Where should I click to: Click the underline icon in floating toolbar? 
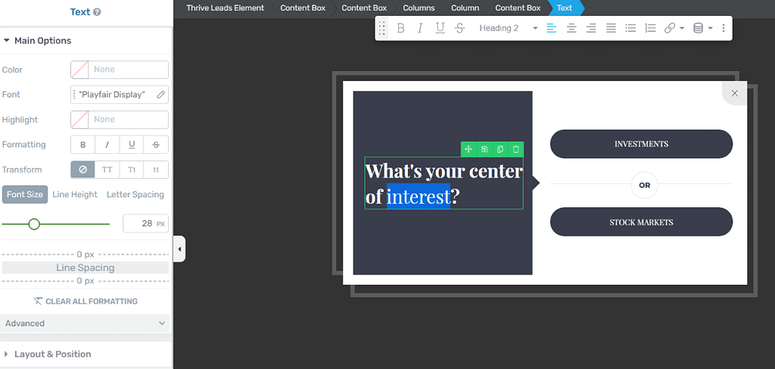pos(440,28)
